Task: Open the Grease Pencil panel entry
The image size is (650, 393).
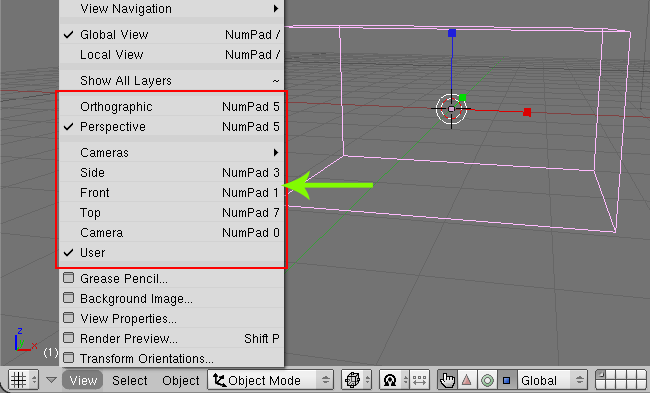Action: 172,279
